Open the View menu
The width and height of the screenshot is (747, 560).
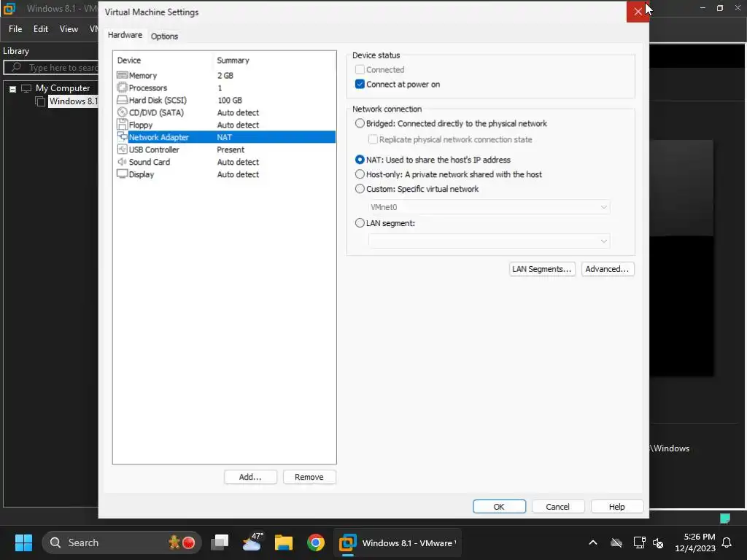pyautogui.click(x=69, y=29)
